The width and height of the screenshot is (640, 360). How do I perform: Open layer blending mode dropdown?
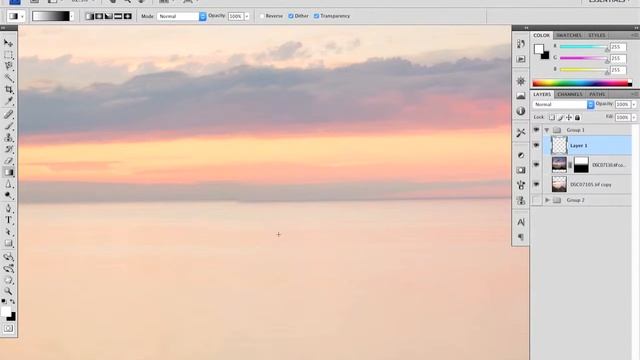(563, 104)
